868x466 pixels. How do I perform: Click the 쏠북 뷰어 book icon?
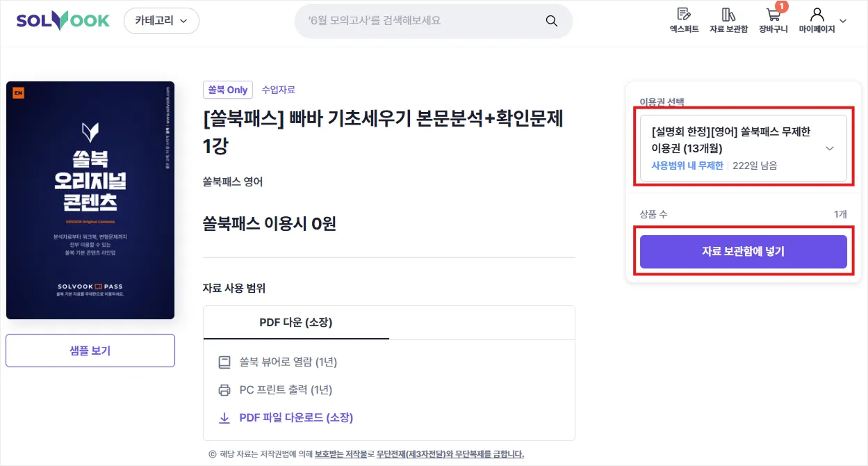tap(224, 362)
